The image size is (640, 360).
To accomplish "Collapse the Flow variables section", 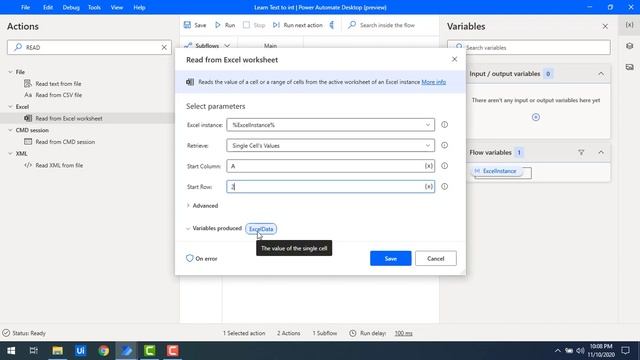I will (601, 153).
